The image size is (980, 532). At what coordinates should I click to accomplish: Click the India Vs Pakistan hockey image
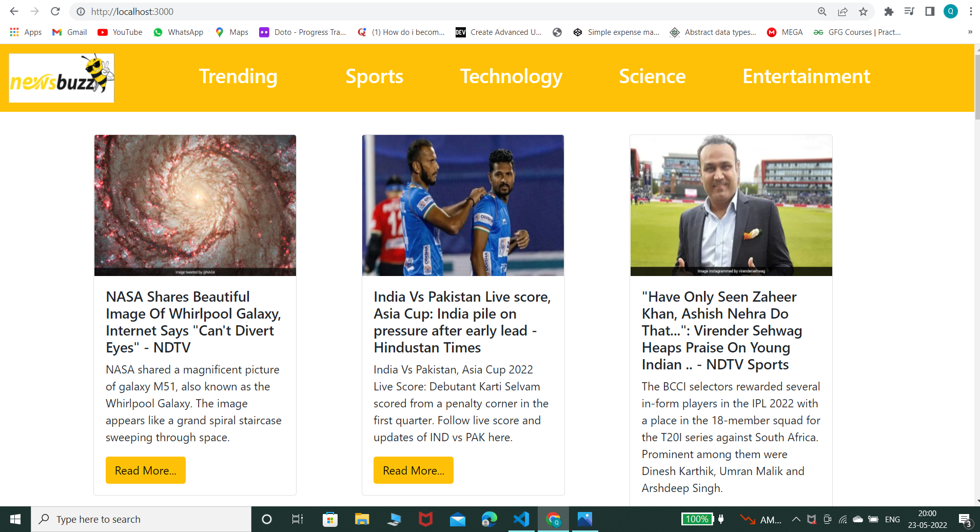coord(463,205)
